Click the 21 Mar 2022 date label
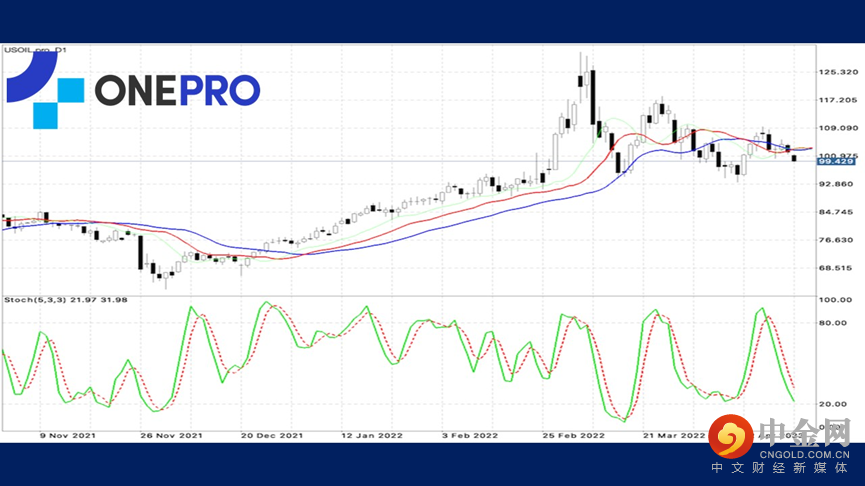Image resolution: width=865 pixels, height=486 pixels. [674, 436]
